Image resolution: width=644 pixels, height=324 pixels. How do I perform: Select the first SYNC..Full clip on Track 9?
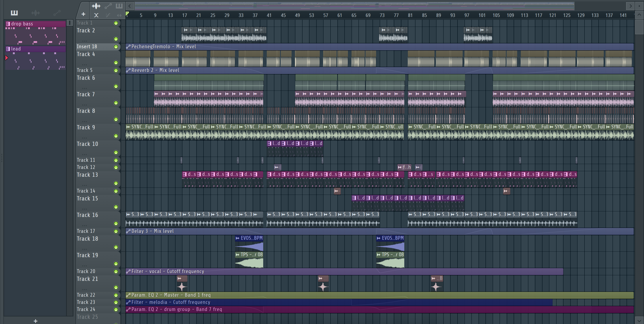coord(140,132)
